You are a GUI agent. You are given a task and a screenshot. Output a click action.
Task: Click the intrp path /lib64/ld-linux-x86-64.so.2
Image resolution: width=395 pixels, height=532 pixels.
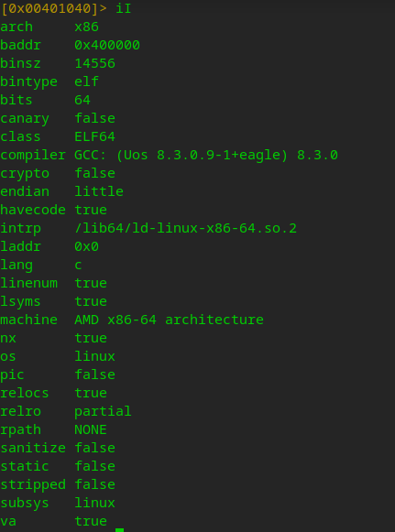(185, 228)
